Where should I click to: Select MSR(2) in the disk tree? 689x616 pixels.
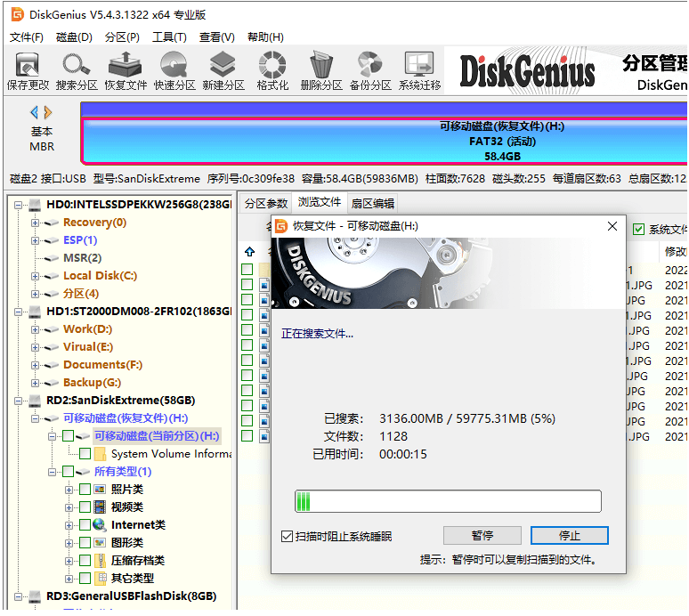click(82, 258)
